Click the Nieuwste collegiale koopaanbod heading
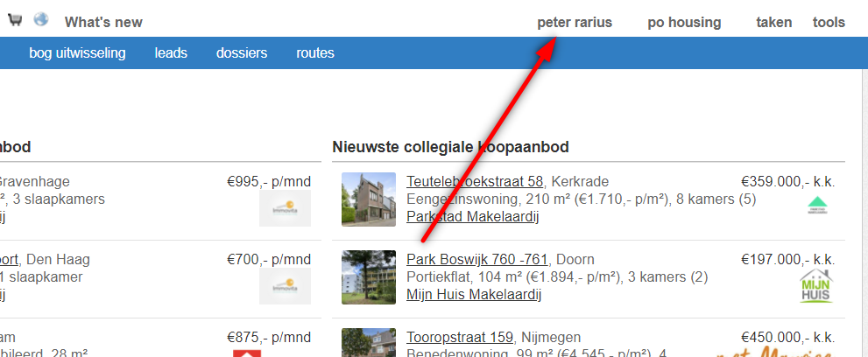Image resolution: width=868 pixels, height=357 pixels. click(x=450, y=147)
